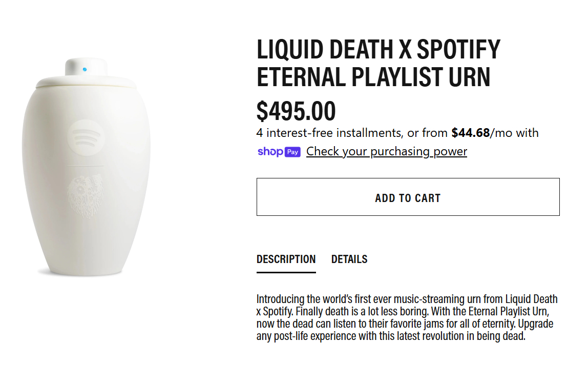This screenshot has height=382, width=588.
Task: Click the urn product image
Action: [x=86, y=169]
